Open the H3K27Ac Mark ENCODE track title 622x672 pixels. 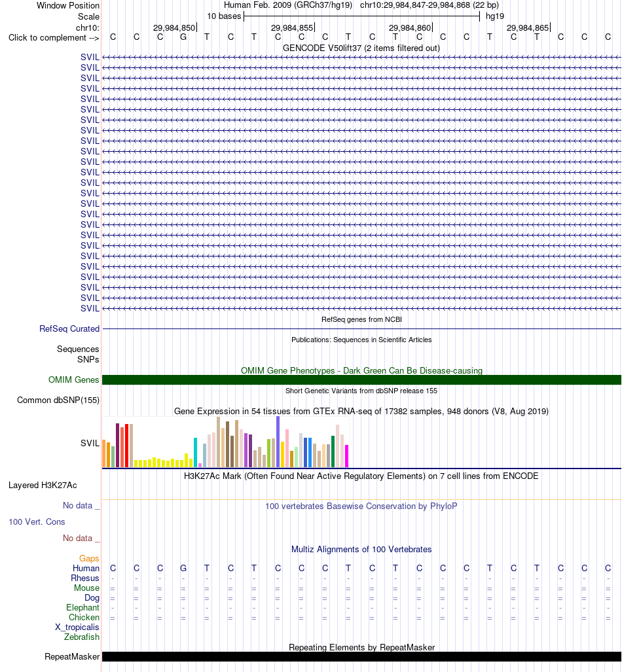[x=361, y=476]
